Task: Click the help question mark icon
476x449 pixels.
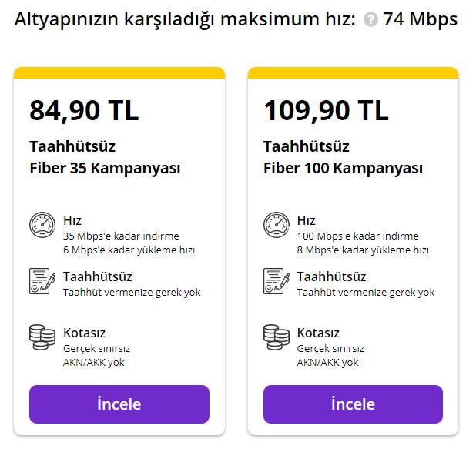Action: pos(370,20)
